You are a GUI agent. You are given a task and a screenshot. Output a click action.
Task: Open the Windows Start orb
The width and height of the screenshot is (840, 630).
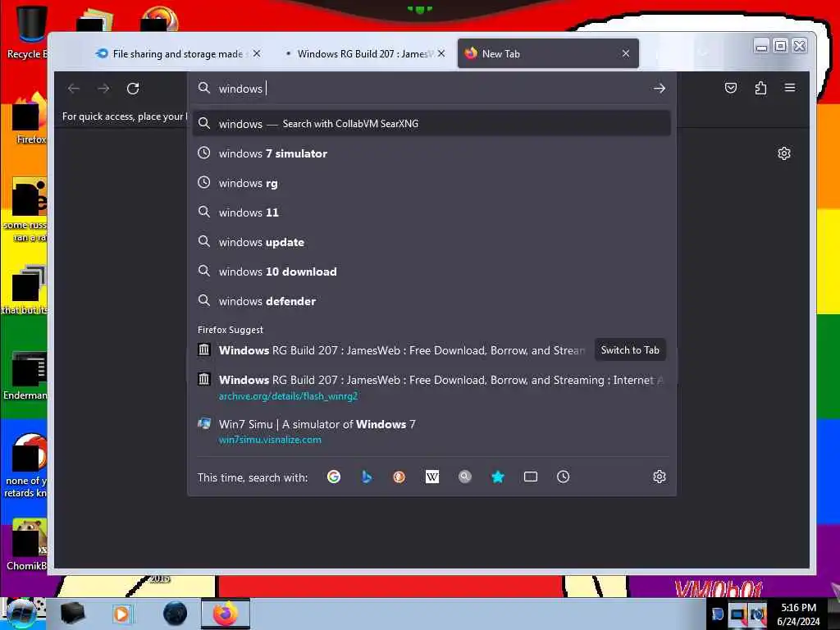pyautogui.click(x=21, y=614)
